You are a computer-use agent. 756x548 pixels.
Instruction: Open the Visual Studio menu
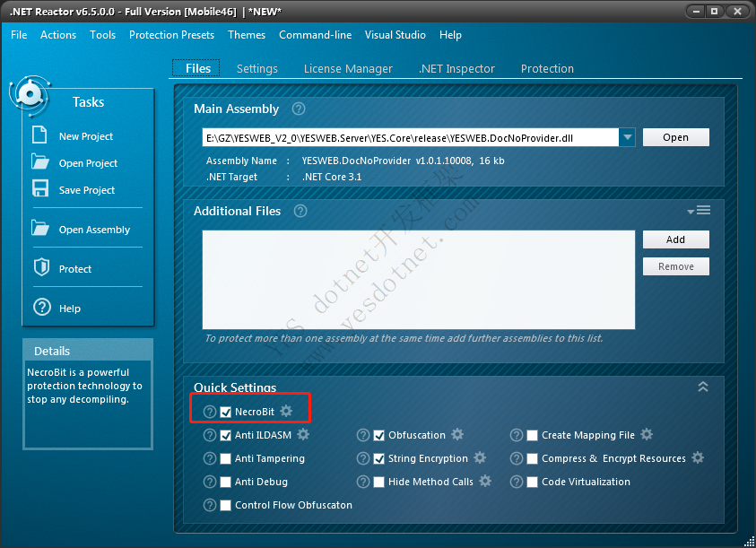(395, 35)
